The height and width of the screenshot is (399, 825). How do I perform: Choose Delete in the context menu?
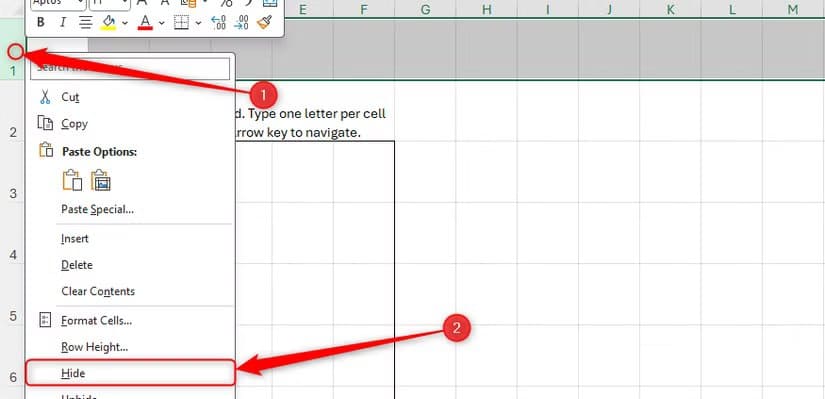[130, 265]
